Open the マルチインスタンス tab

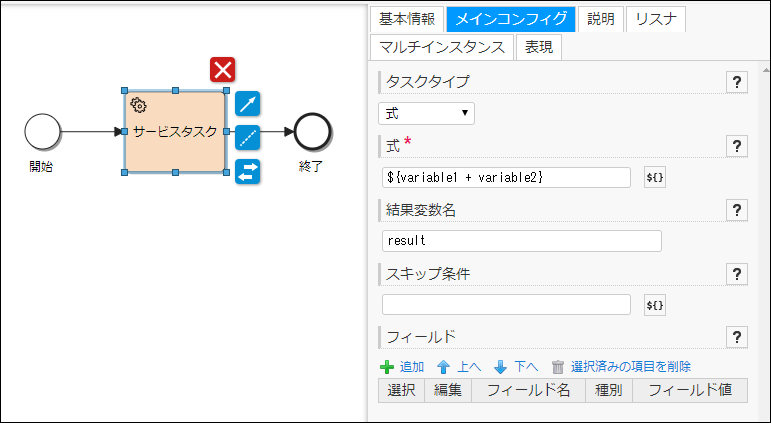(x=441, y=47)
